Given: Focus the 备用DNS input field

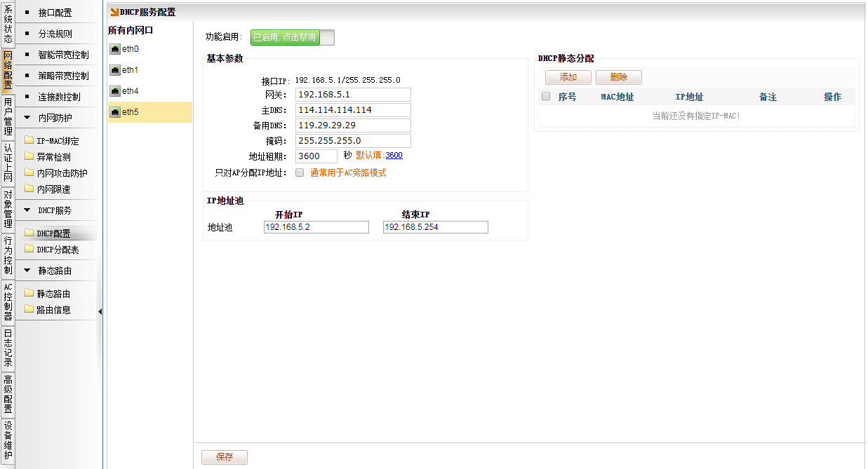Looking at the screenshot, I should click(353, 125).
